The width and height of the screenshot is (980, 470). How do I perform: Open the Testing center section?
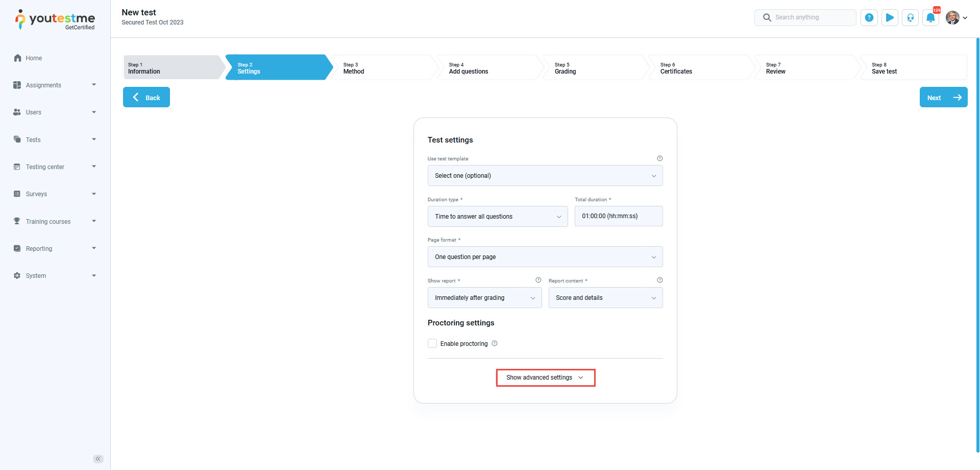pos(17,166)
